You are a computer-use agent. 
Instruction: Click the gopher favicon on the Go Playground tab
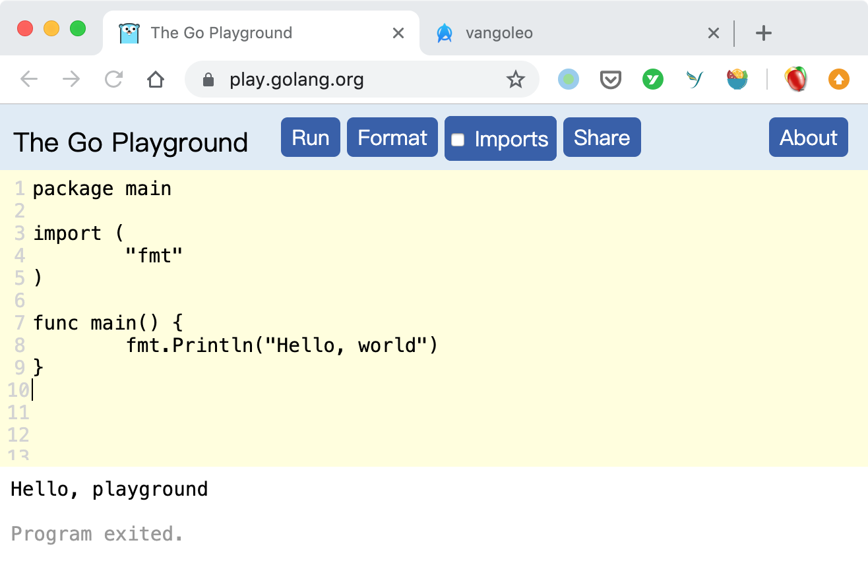(x=129, y=32)
